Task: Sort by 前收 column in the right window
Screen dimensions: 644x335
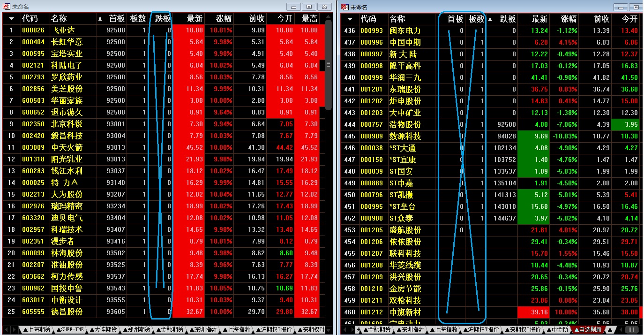Action: coord(601,19)
